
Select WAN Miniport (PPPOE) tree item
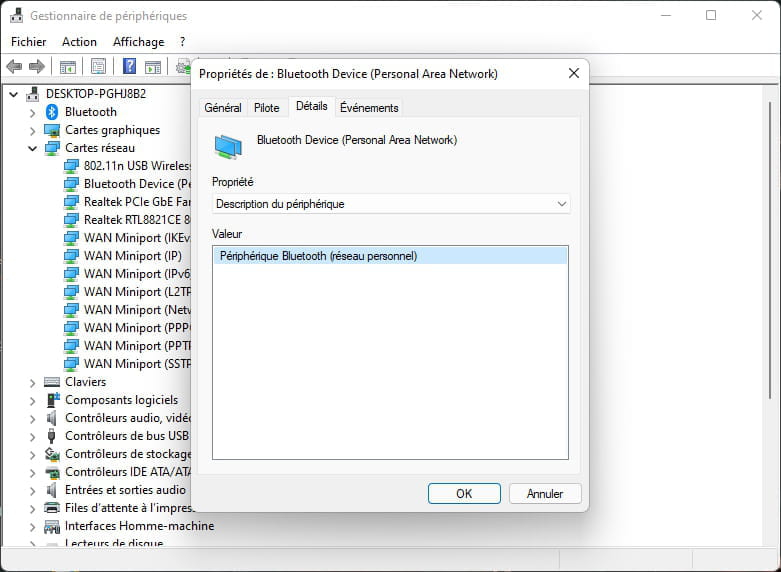click(137, 327)
